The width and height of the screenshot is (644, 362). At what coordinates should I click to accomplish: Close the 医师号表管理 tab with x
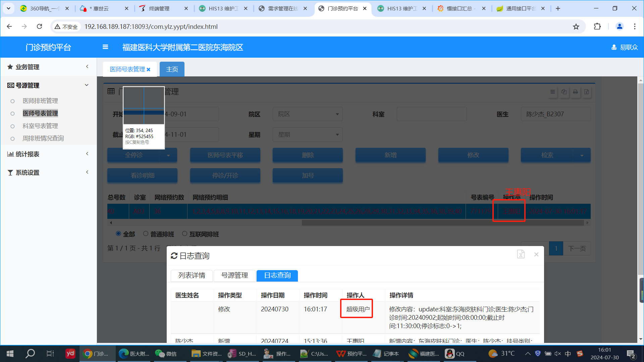click(149, 70)
